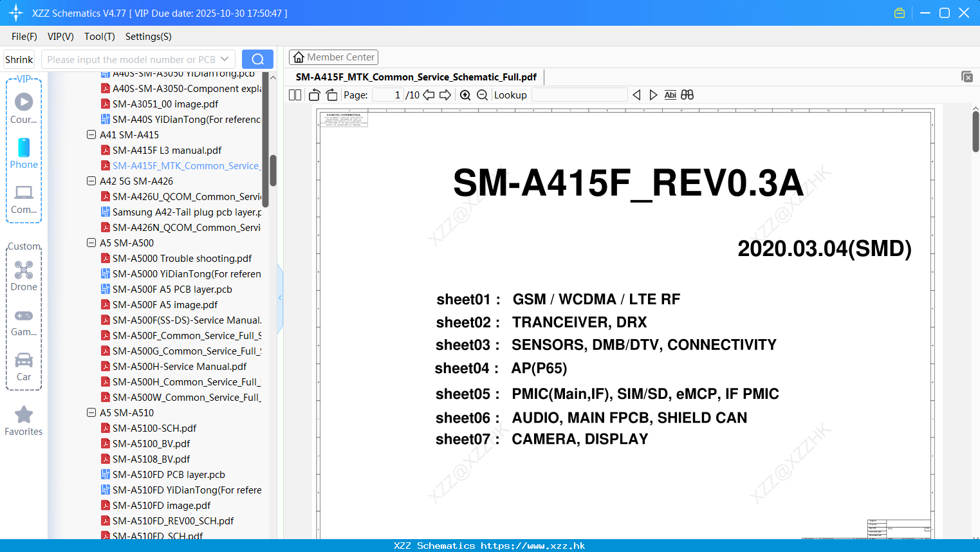Image resolution: width=980 pixels, height=552 pixels.
Task: Open the VIP Course section
Action: pos(24,109)
